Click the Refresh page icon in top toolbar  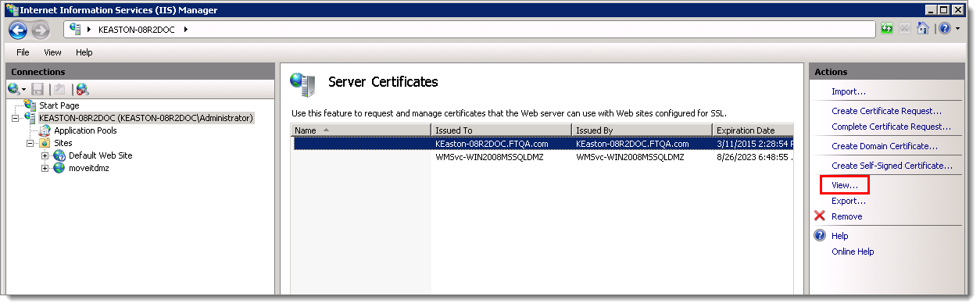tap(887, 29)
